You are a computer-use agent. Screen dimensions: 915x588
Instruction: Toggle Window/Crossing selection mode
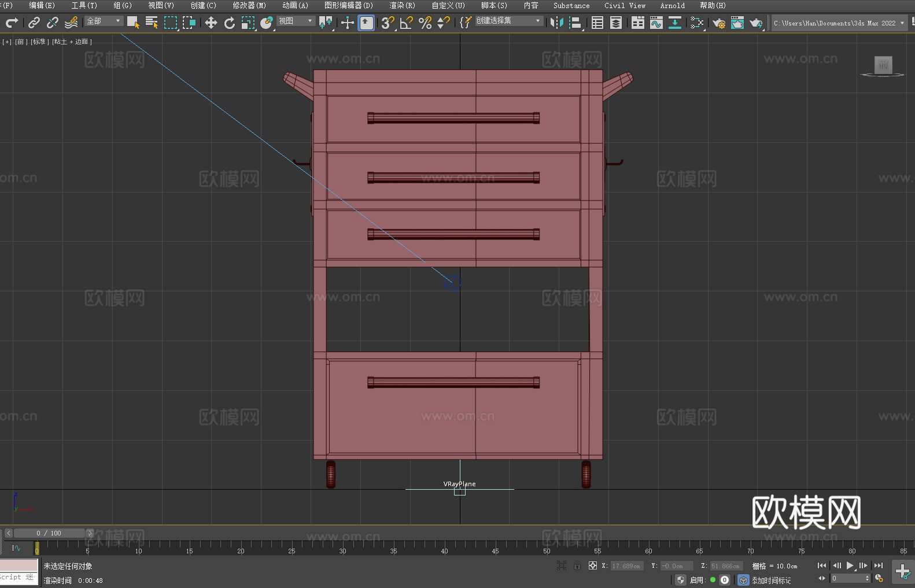(x=189, y=23)
